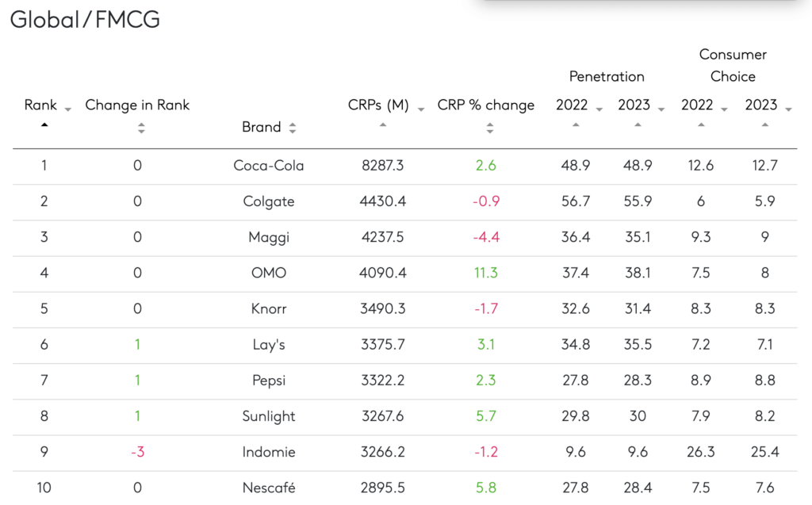Image resolution: width=812 pixels, height=505 pixels.
Task: Click the sort arrows under Change in Rank
Action: pos(141,127)
